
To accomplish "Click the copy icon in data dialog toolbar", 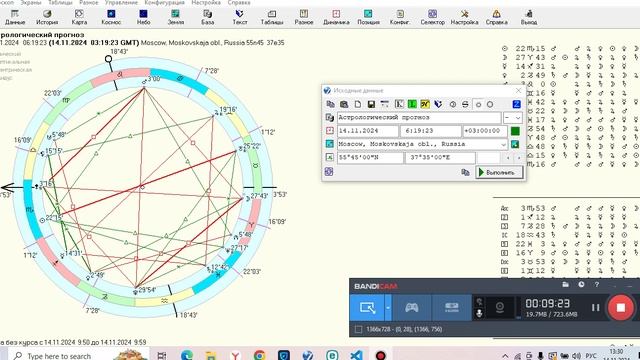I will click(331, 104).
